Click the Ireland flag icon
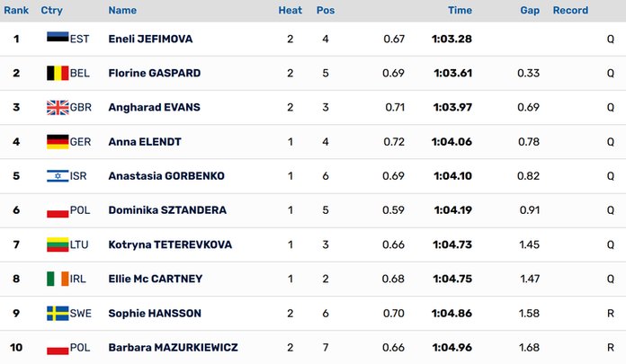Viewport: 626px width, 364px height. pos(57,280)
